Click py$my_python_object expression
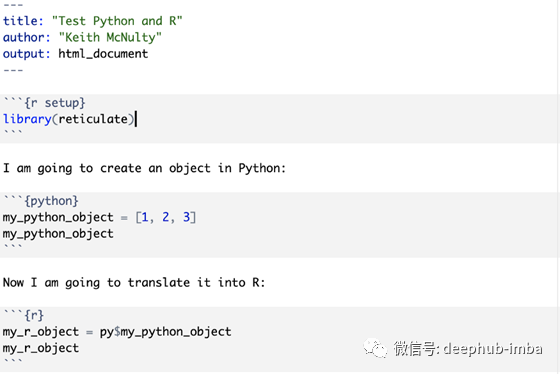560x374 pixels. [165, 332]
